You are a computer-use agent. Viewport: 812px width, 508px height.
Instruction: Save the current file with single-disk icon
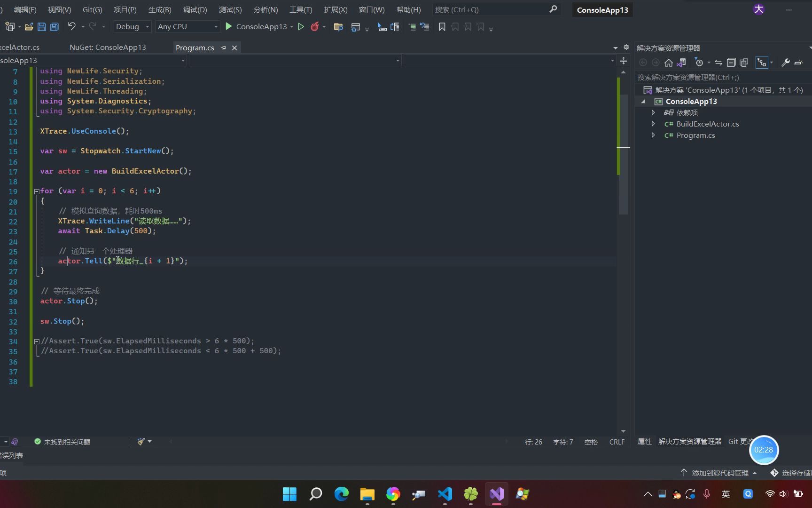42,27
